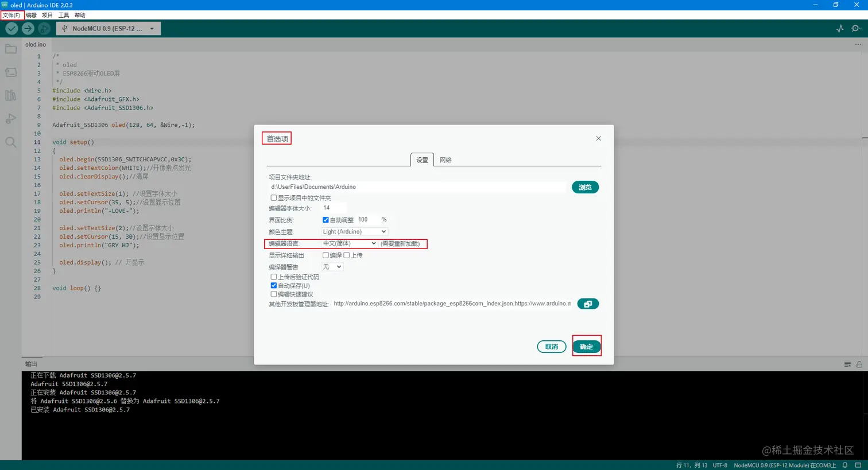This screenshot has width=868, height=470.
Task: Toggle output scroll lock icon
Action: 859,364
